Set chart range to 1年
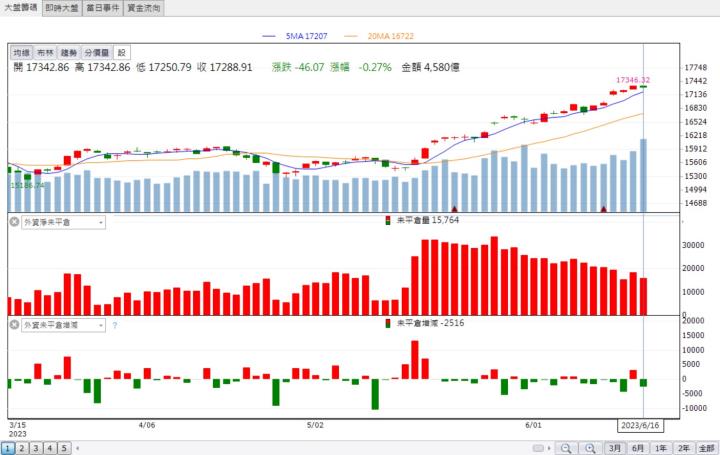720x455 pixels. pos(661,448)
